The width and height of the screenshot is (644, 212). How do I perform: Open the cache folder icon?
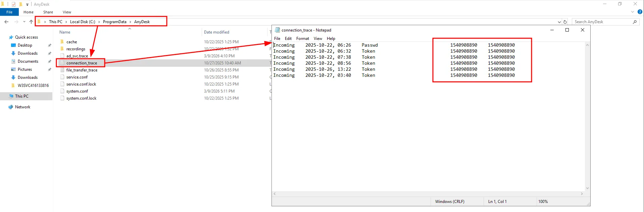point(62,42)
